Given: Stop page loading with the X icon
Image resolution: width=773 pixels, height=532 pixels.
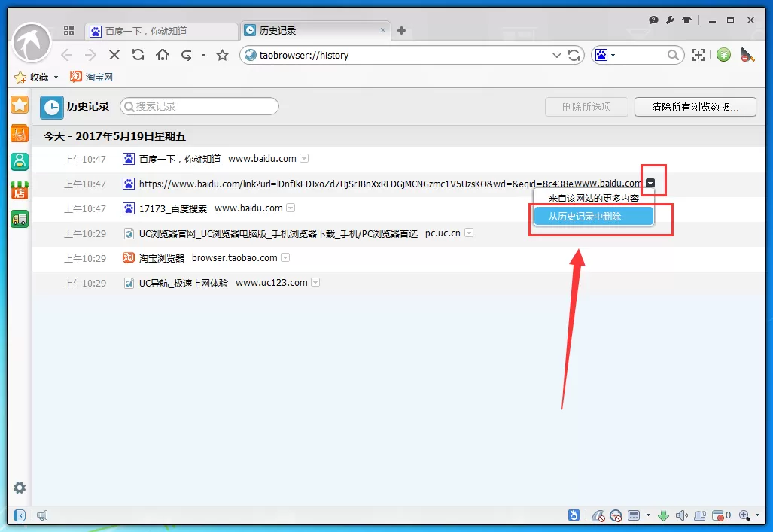Looking at the screenshot, I should point(114,55).
